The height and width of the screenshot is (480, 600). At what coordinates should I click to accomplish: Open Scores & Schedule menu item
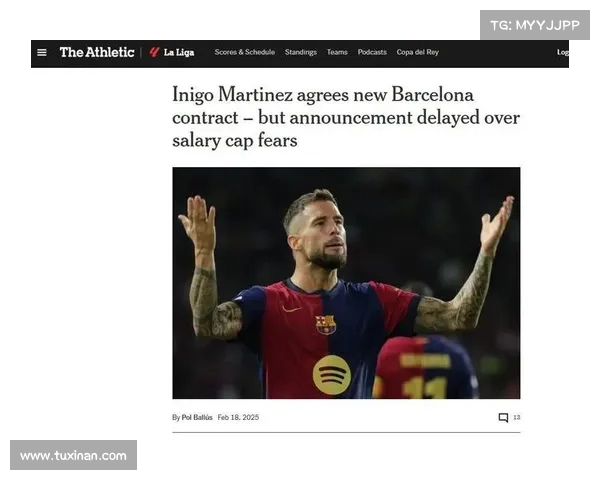point(245,52)
